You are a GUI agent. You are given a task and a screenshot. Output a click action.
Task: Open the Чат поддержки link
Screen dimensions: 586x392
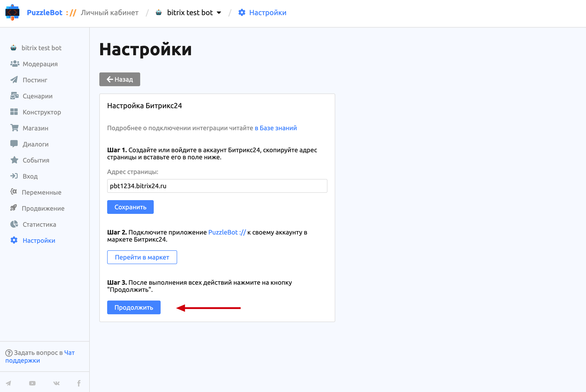coord(40,356)
